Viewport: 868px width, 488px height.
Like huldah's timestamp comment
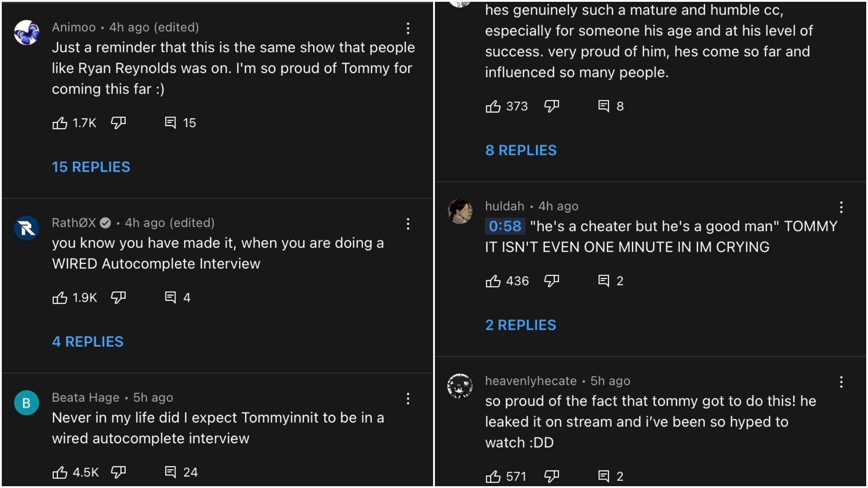point(493,281)
